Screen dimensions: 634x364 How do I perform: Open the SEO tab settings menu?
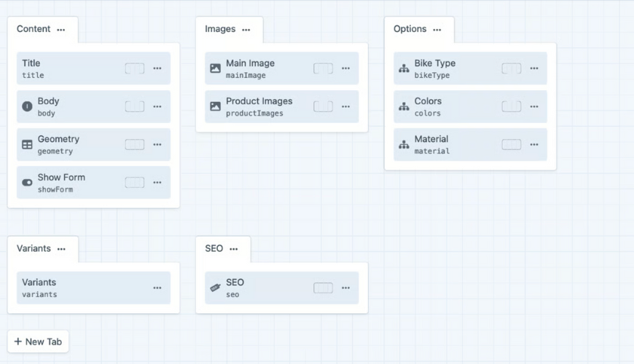coord(234,249)
